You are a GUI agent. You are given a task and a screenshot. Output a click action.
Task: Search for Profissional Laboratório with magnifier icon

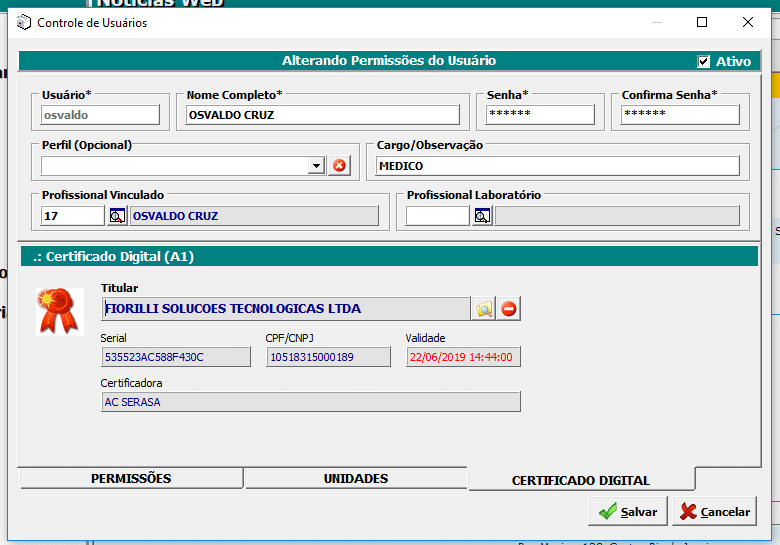click(x=482, y=216)
